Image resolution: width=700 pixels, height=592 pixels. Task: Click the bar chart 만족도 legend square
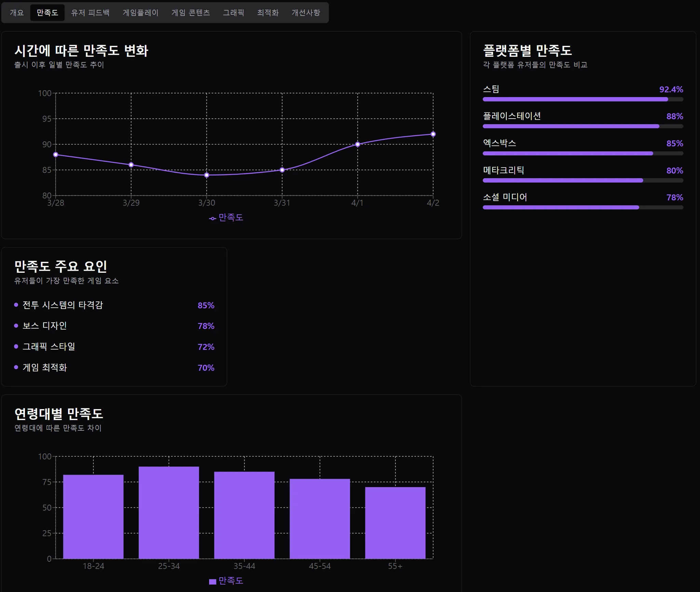213,581
